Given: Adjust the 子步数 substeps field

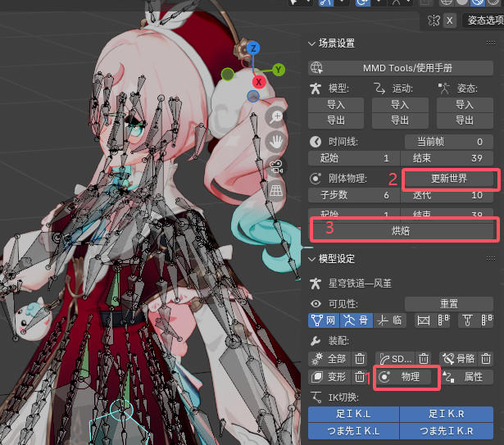Looking at the screenshot, I should click(x=354, y=195).
